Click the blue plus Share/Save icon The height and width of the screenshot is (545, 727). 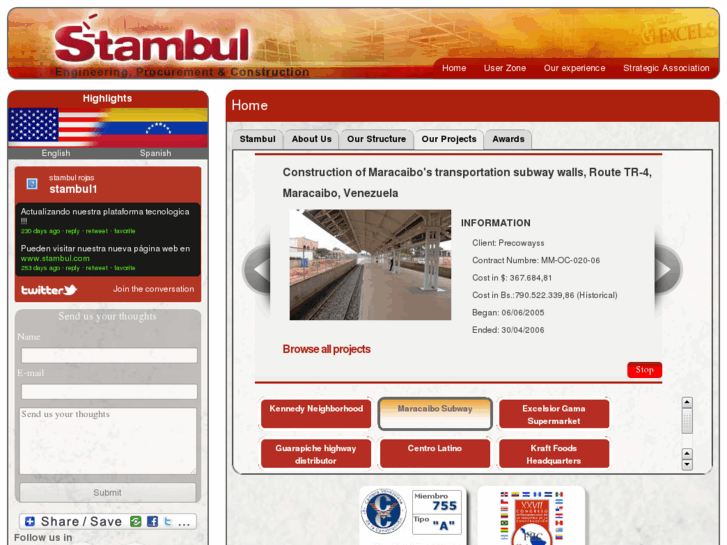[x=30, y=521]
